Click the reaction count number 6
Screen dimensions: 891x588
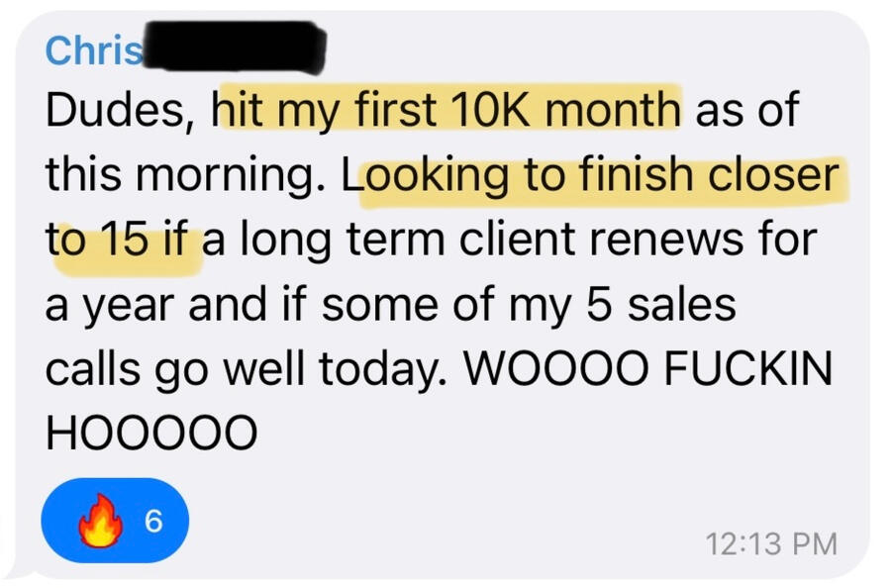point(152,522)
